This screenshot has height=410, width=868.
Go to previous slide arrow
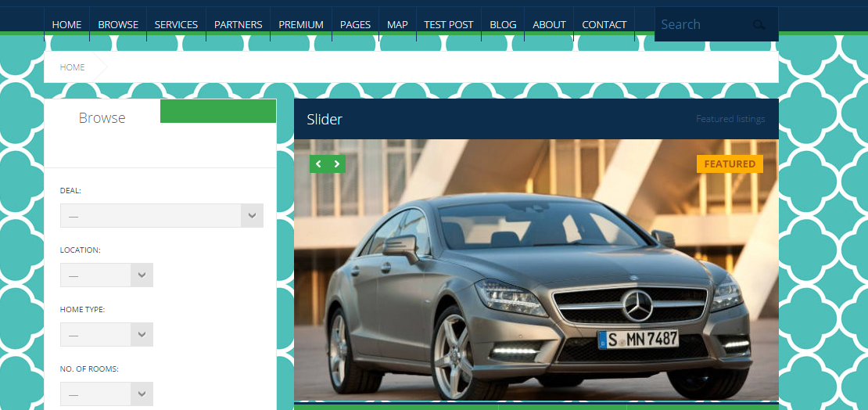tap(318, 164)
